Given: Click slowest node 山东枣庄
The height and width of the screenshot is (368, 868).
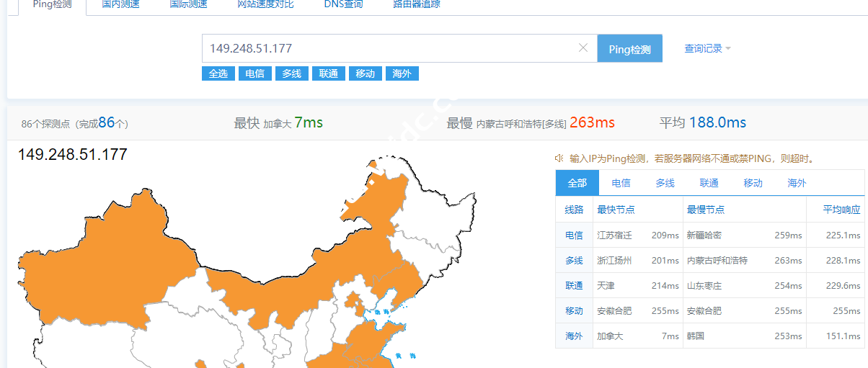Looking at the screenshot, I should [704, 286].
